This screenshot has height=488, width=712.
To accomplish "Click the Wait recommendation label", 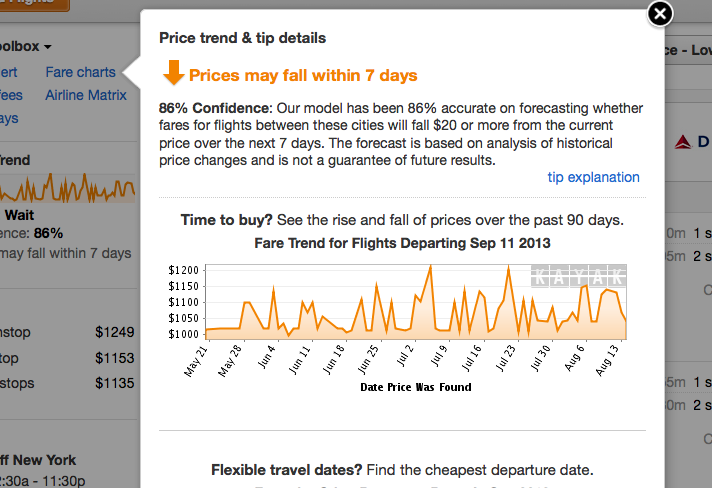I will pyautogui.click(x=20, y=215).
